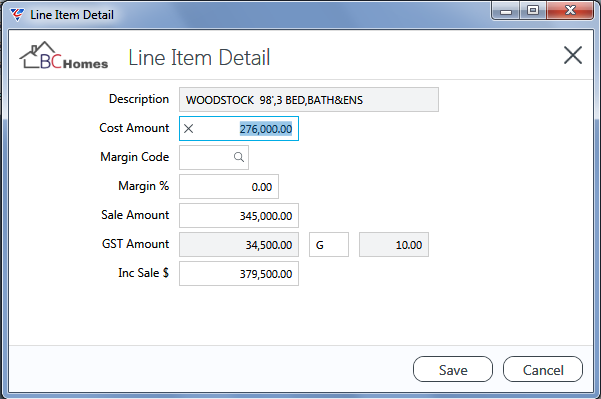Close the dialog using the large X icon
The image size is (601, 399).
click(x=573, y=55)
